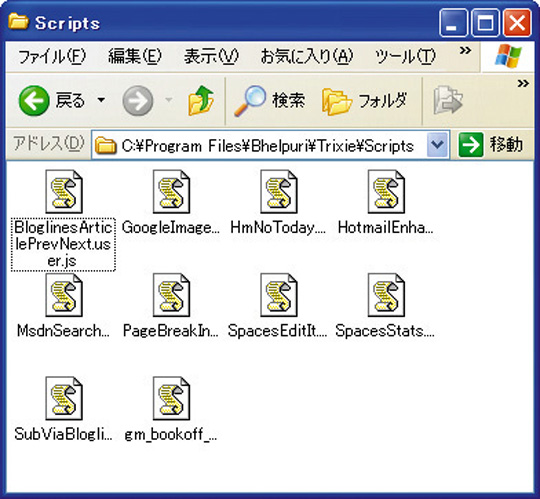Click the gm_bookoff_... file name label
540x499 pixels.
point(171,435)
